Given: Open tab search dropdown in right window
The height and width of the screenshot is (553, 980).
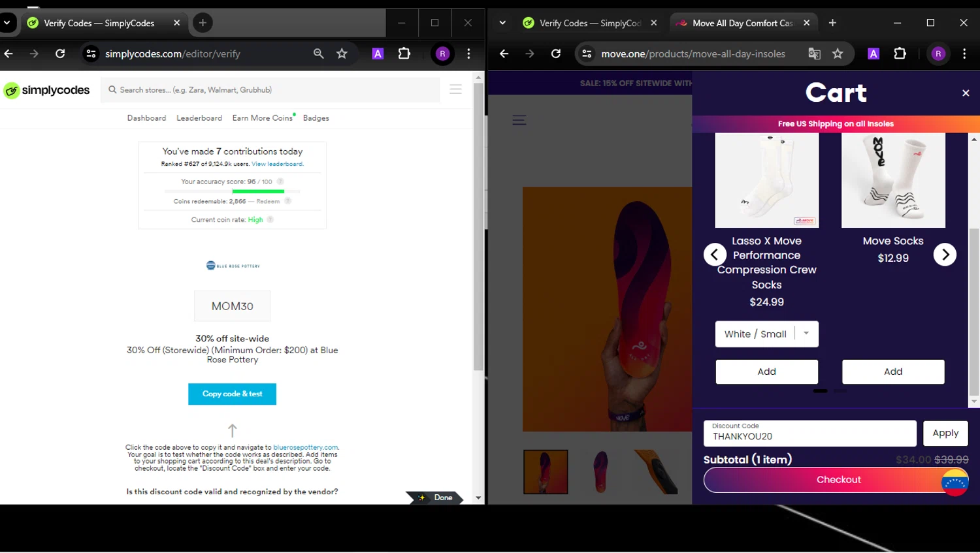Looking at the screenshot, I should (502, 23).
